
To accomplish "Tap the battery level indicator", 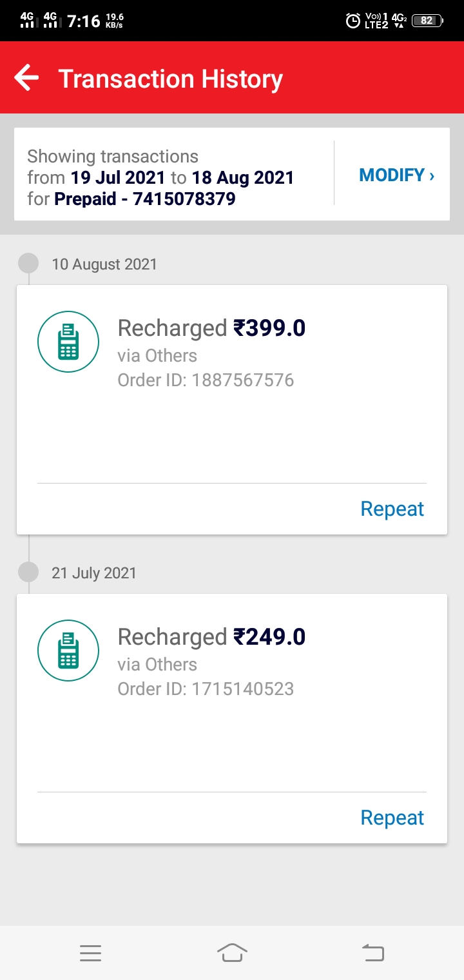I will 427,21.
